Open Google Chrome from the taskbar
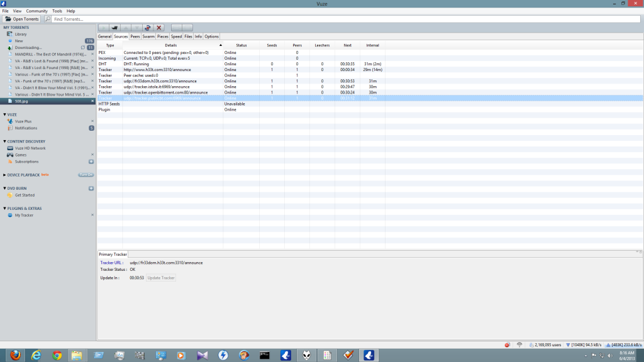The height and width of the screenshot is (362, 644). 57,355
